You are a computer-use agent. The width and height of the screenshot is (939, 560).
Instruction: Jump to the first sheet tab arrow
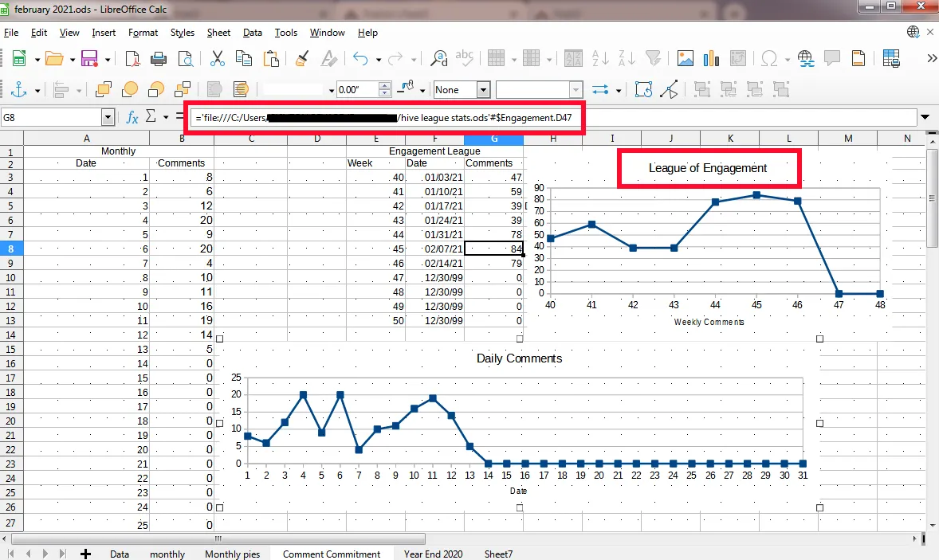[10, 554]
